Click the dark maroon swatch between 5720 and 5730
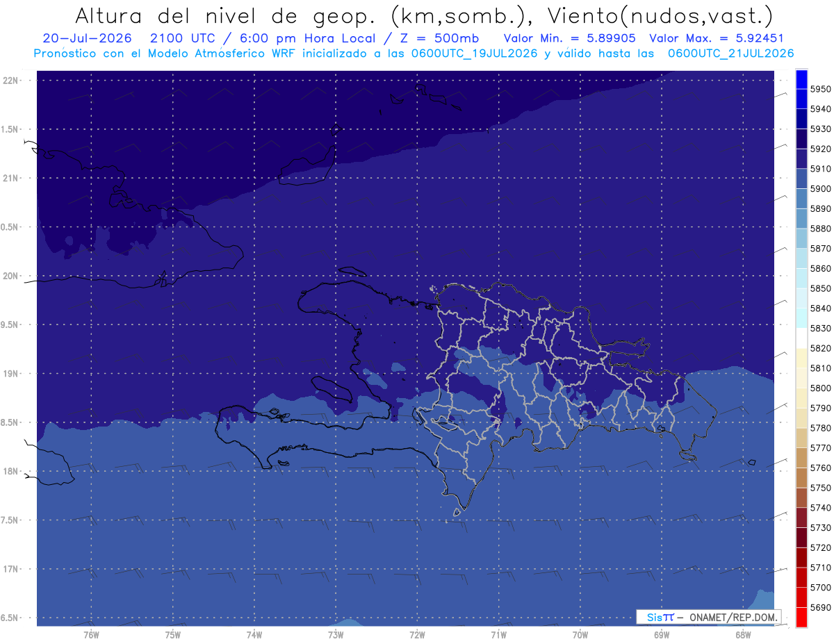 [x=801, y=537]
